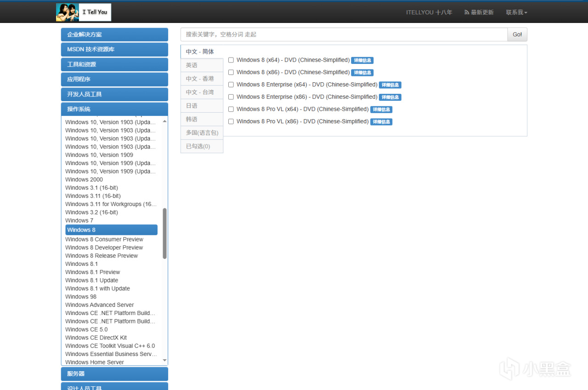Click the OS list scrollbar thumb
Viewport: 588px width, 390px height.
165,233
